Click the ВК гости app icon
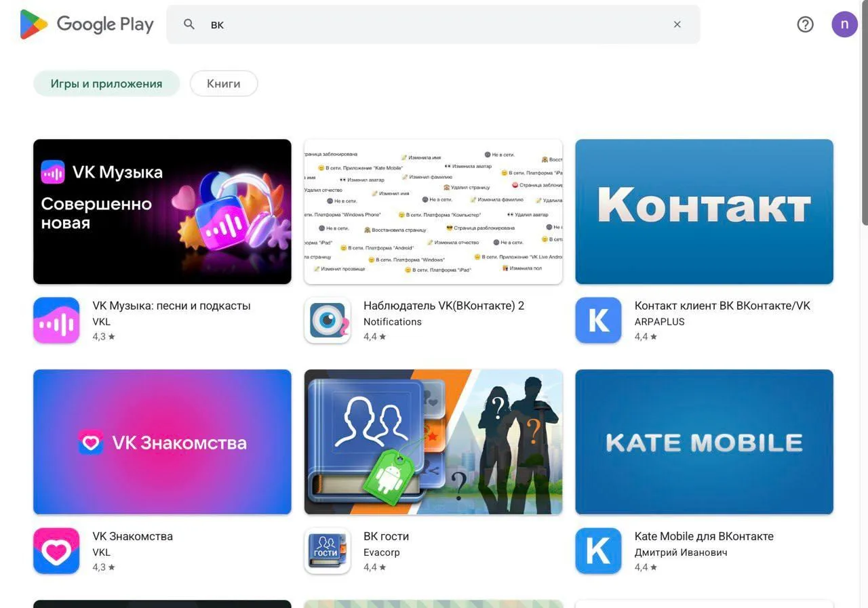 (x=328, y=550)
